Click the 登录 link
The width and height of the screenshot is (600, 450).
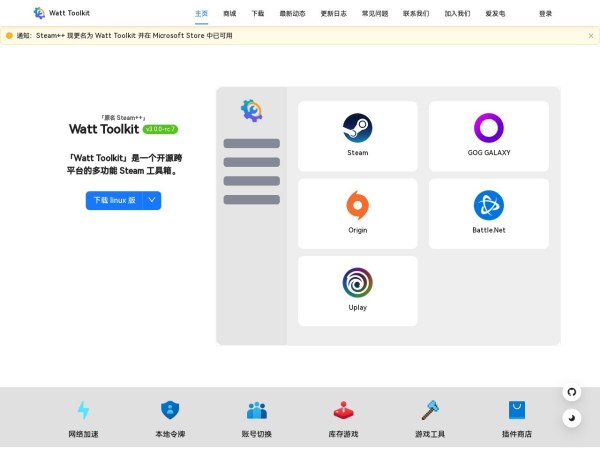pyautogui.click(x=545, y=14)
